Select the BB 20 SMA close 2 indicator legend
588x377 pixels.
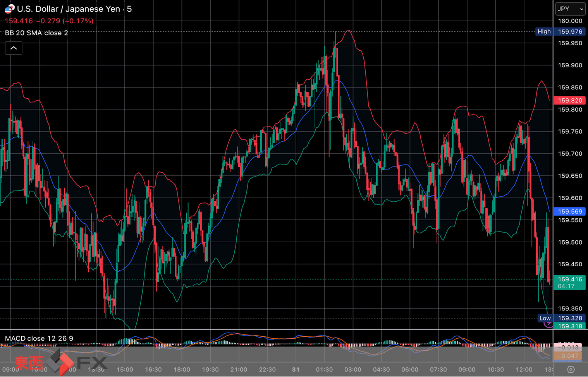tap(36, 33)
